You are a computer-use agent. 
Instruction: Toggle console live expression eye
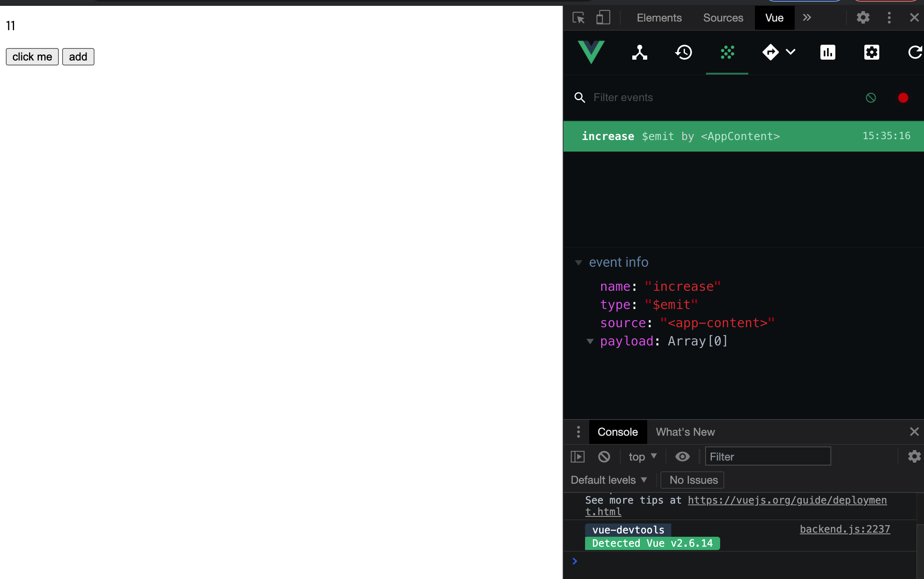pos(682,456)
